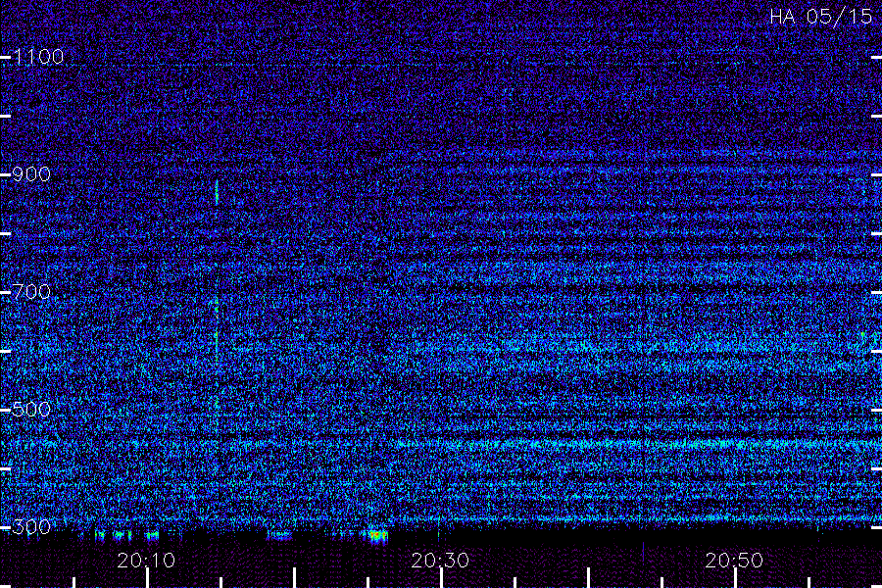
Task: Click the 20:30 time axis label
Action: point(440,561)
